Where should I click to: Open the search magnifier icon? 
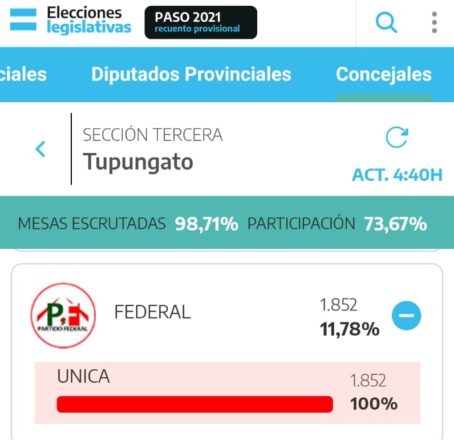tap(386, 22)
